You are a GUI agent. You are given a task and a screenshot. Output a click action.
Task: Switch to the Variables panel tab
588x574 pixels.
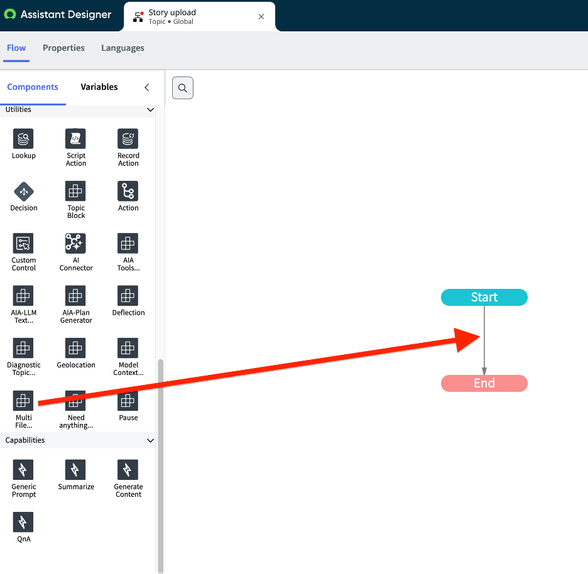[x=99, y=87]
